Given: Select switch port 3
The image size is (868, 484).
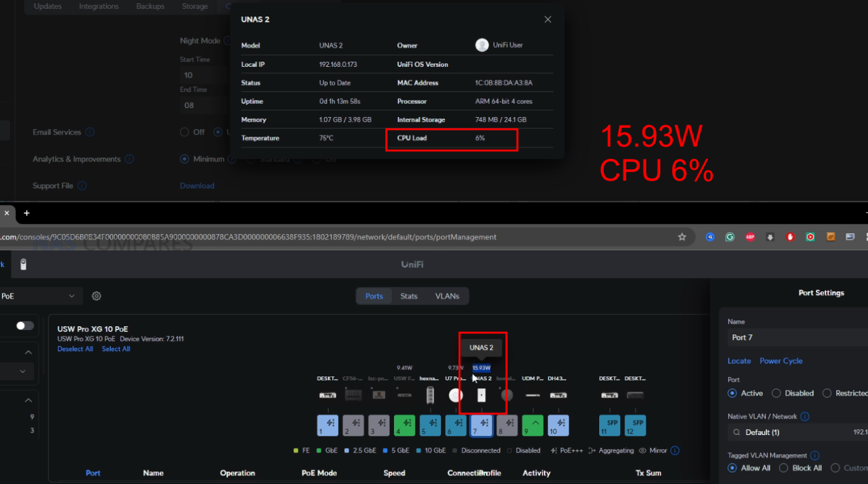Looking at the screenshot, I should click(x=379, y=425).
